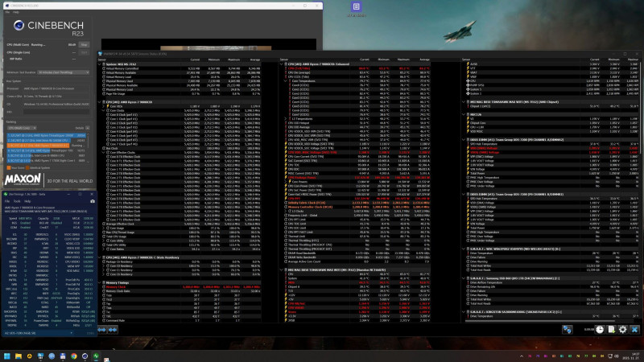Click the desktop shortcut icon above HWiNFO

[x=356, y=6]
